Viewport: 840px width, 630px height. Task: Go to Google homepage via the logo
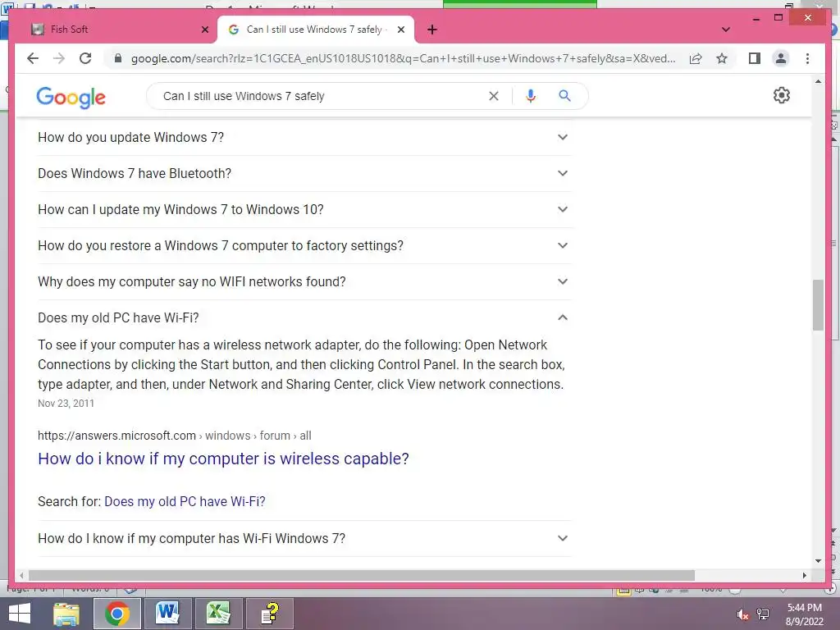(71, 97)
